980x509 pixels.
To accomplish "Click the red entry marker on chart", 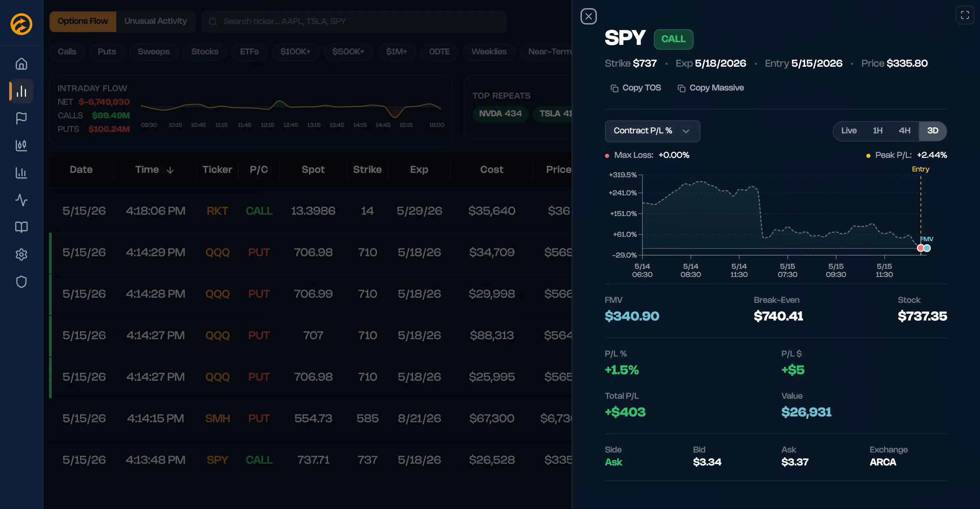I will [x=921, y=248].
